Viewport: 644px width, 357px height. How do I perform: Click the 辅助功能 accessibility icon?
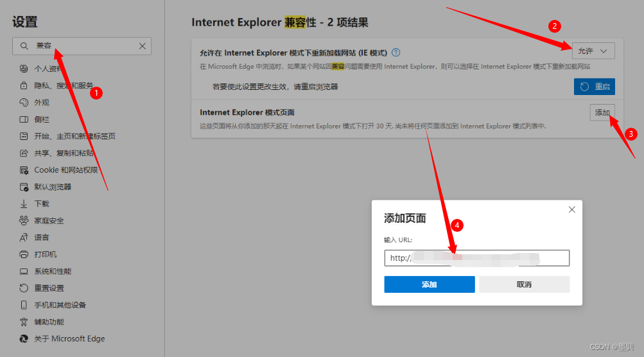[x=24, y=322]
